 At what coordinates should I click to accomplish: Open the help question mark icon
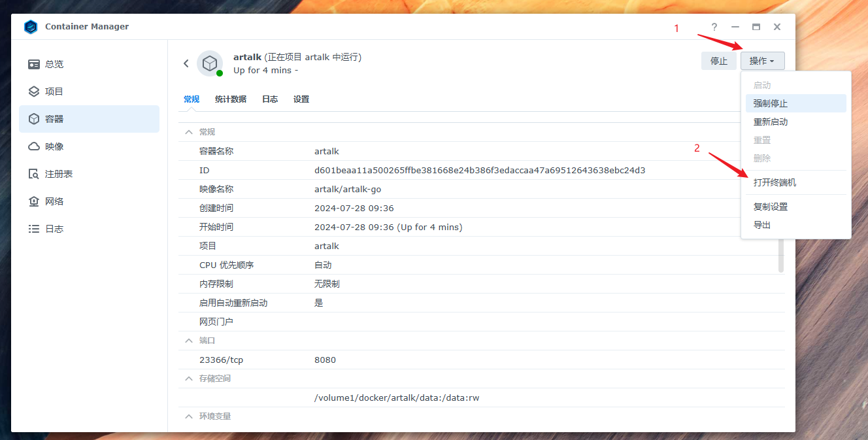coord(714,27)
